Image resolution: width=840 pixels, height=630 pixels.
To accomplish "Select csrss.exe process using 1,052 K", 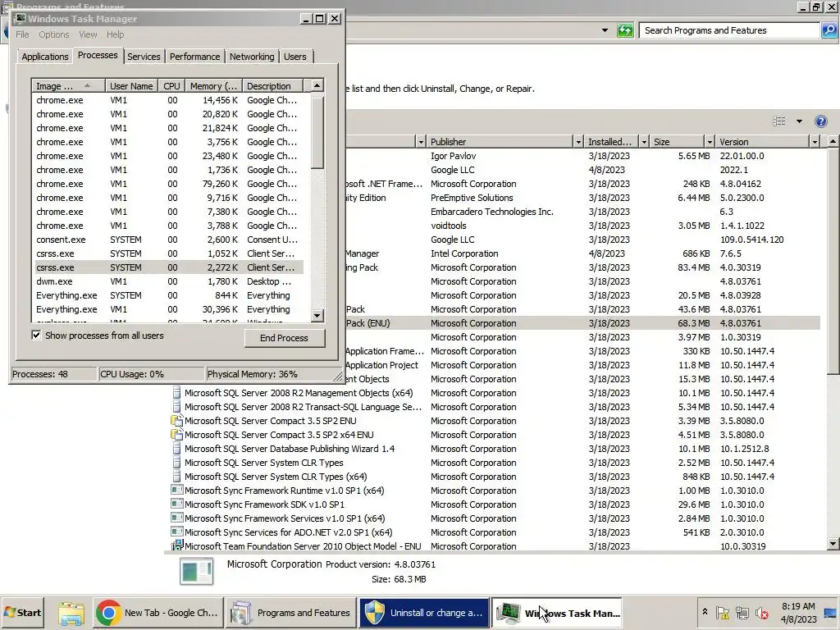I will (167, 254).
